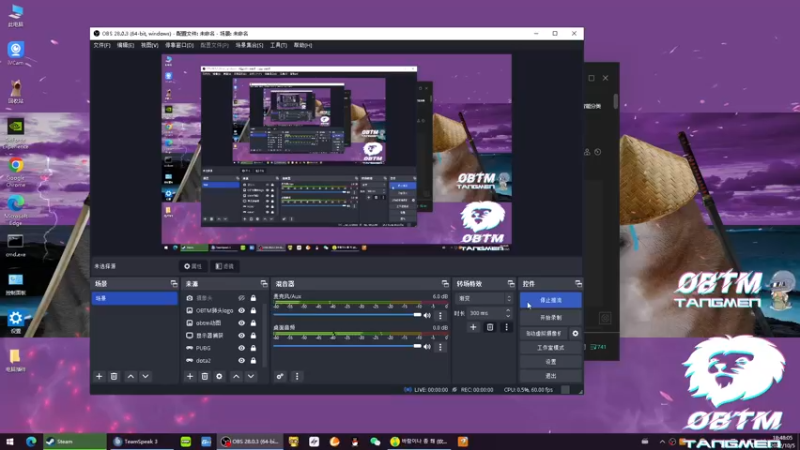Open 设置 in the Controls panel
800x450 pixels.
click(551, 362)
